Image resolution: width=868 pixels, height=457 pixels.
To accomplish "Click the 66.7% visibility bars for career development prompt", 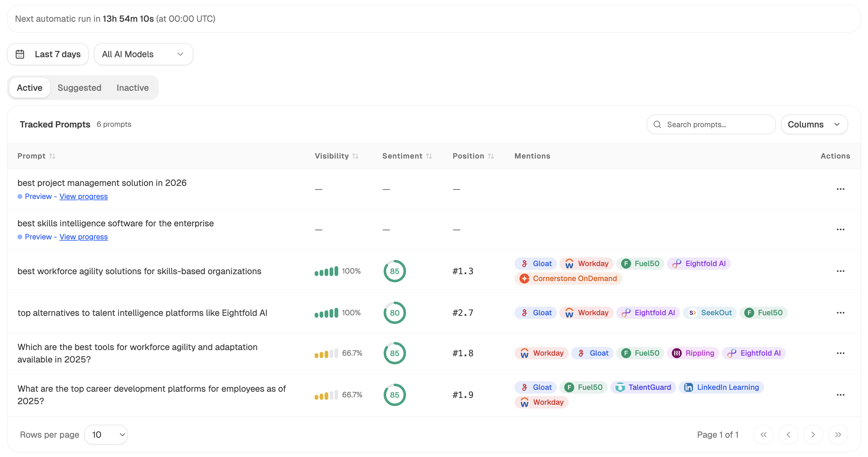I will point(326,395).
